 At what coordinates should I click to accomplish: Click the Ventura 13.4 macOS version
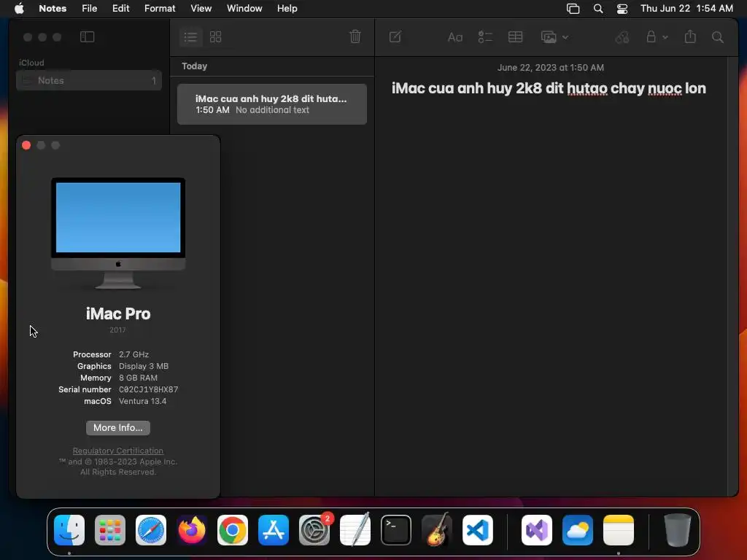click(x=143, y=401)
